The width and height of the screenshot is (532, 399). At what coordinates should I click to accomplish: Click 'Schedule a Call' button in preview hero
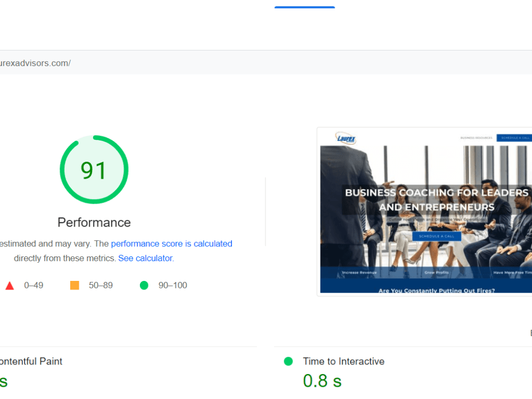coord(437,236)
